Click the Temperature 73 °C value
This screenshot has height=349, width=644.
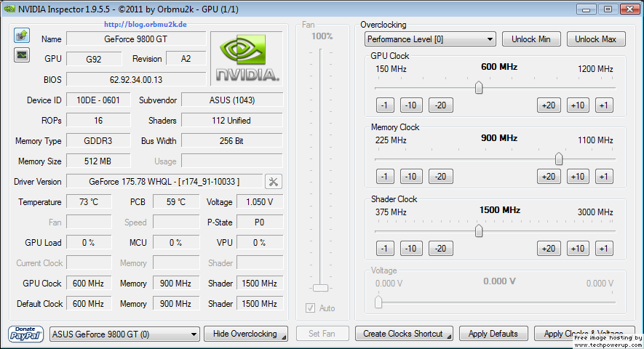pos(89,202)
